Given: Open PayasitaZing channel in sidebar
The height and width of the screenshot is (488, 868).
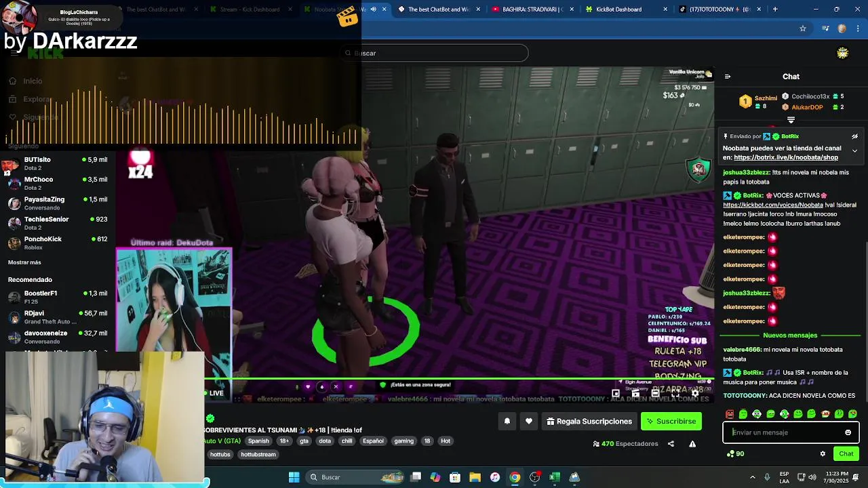Looking at the screenshot, I should point(58,203).
